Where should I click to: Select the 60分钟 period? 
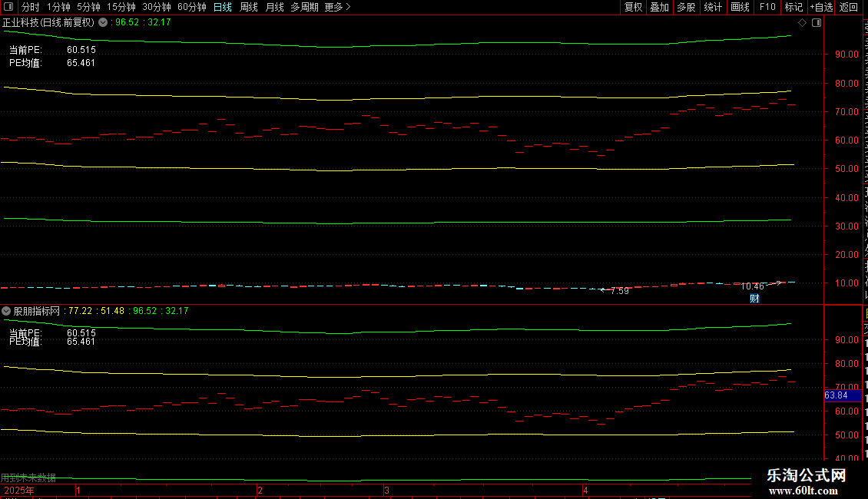192,7
